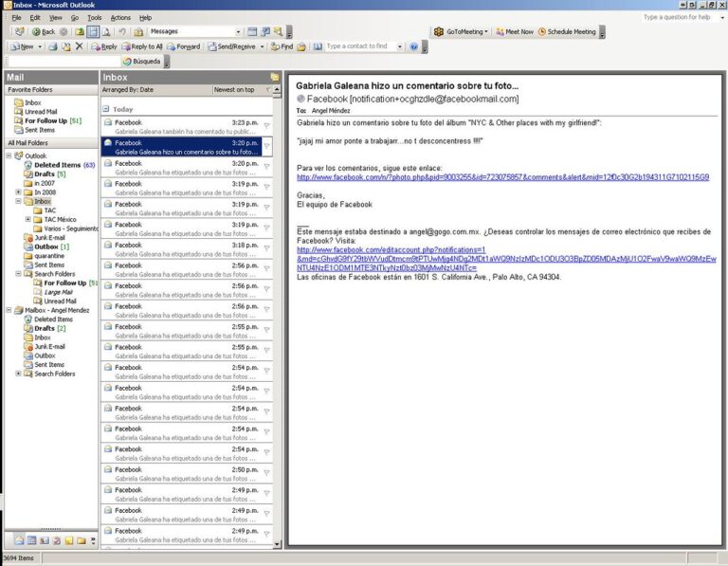
Task: Open the Go menu
Action: (x=75, y=18)
